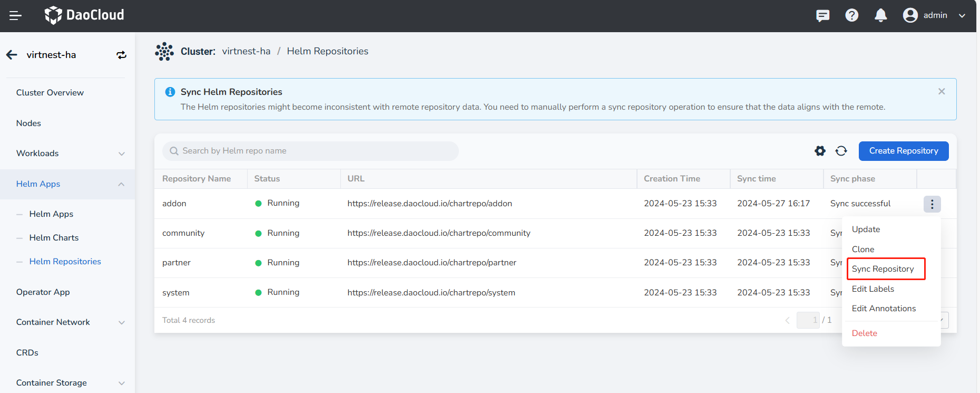
Task: Select Sync Repository from the context menu
Action: tap(883, 269)
